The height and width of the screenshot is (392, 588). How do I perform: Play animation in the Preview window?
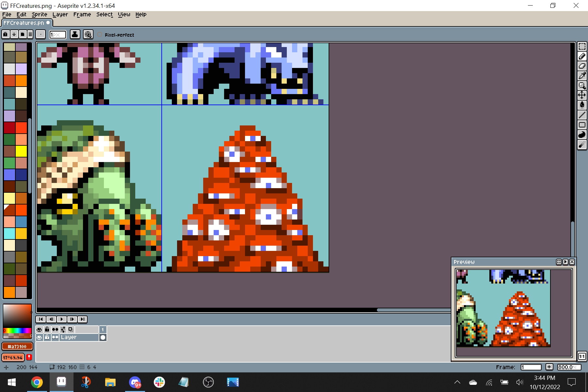click(565, 262)
